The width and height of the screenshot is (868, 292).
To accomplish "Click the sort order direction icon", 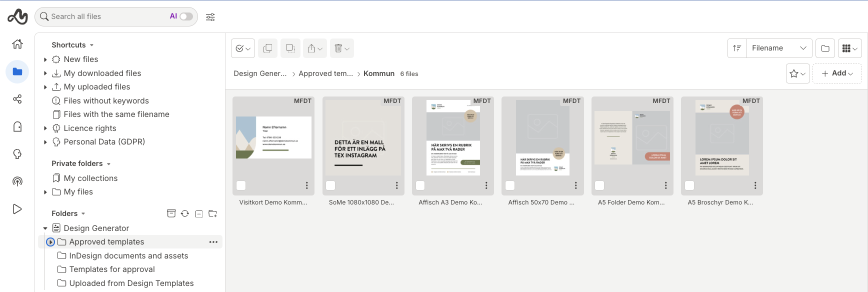I will 737,48.
